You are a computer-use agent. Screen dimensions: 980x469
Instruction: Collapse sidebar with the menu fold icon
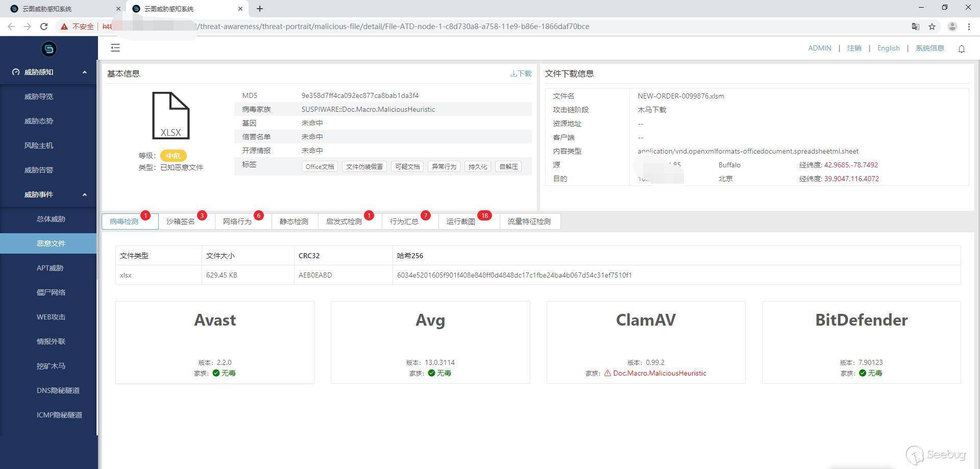click(115, 48)
